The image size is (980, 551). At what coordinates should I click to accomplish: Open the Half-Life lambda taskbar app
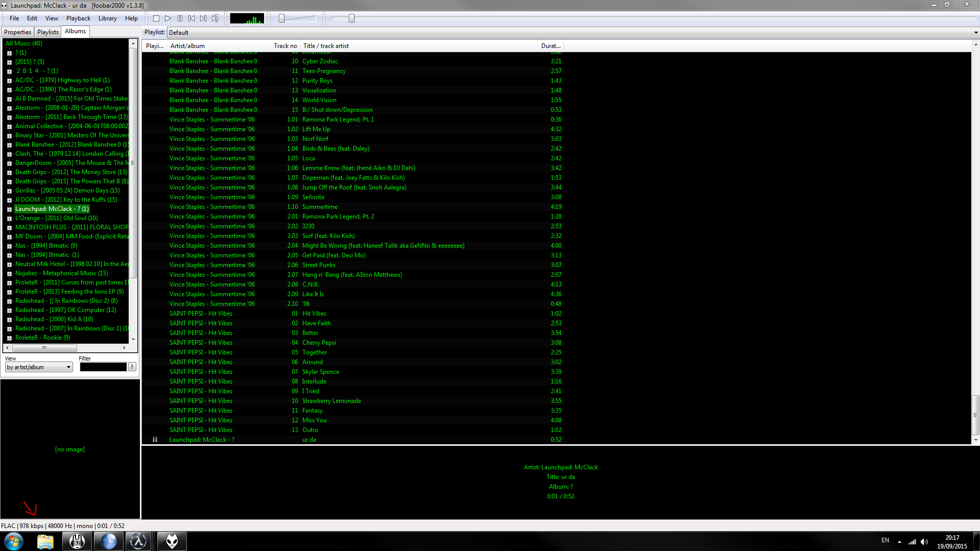click(x=138, y=541)
